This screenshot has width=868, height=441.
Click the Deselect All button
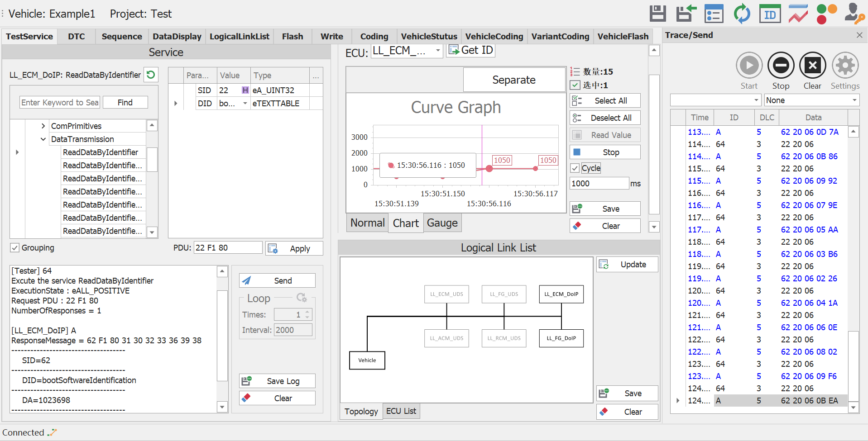(x=605, y=118)
